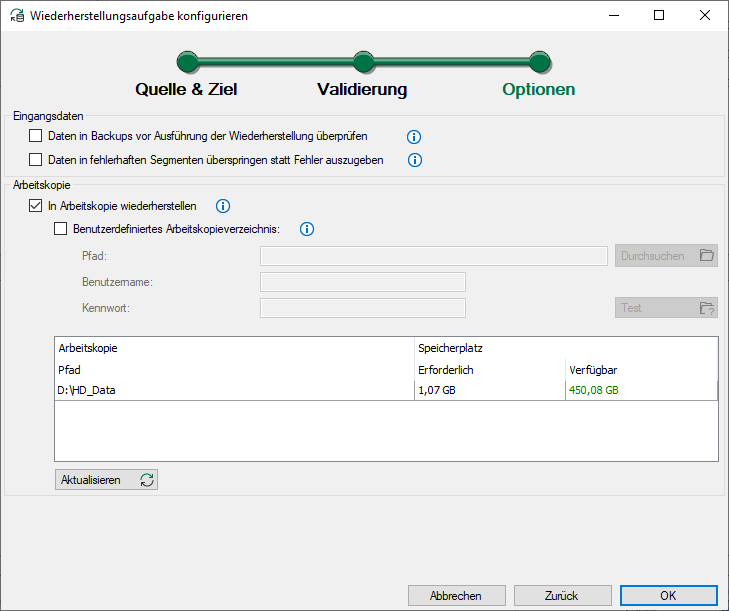Enable 'Daten in Backups vor Ausführung' checkbox
The image size is (729, 611).
point(36,136)
